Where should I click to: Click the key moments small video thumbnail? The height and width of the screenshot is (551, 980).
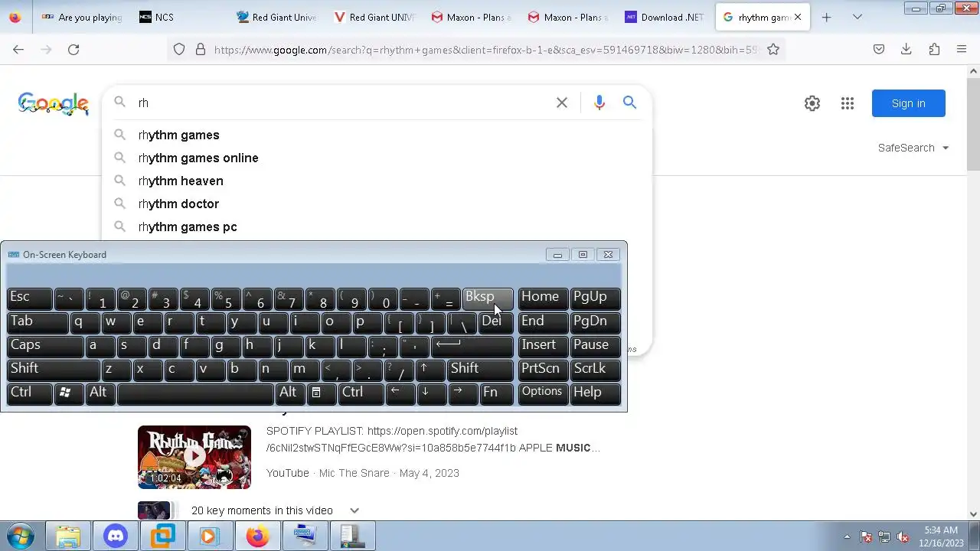(x=154, y=510)
